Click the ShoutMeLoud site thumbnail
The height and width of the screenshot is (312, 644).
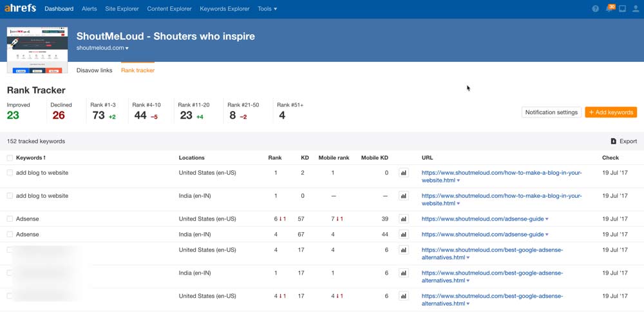37,50
